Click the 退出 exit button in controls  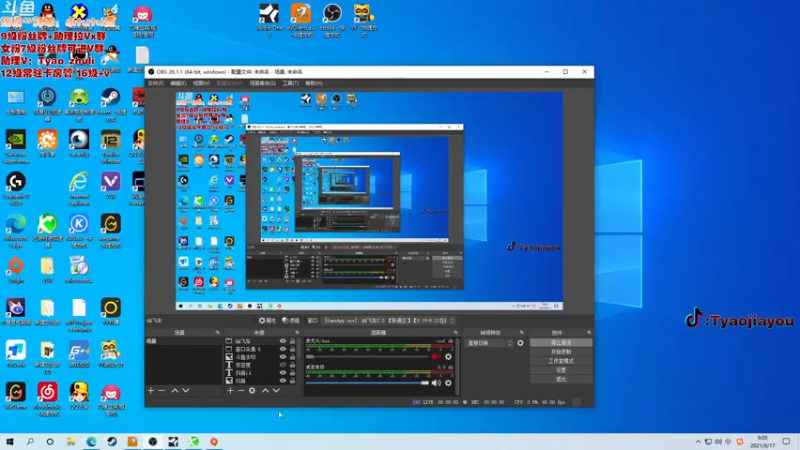(x=561, y=380)
